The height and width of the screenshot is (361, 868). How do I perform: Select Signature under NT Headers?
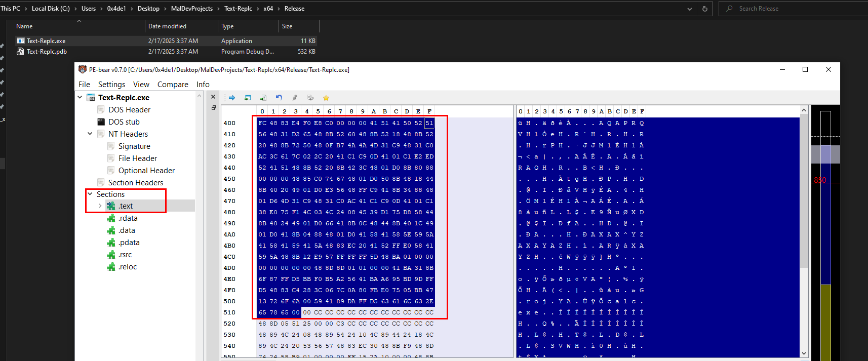pos(134,146)
